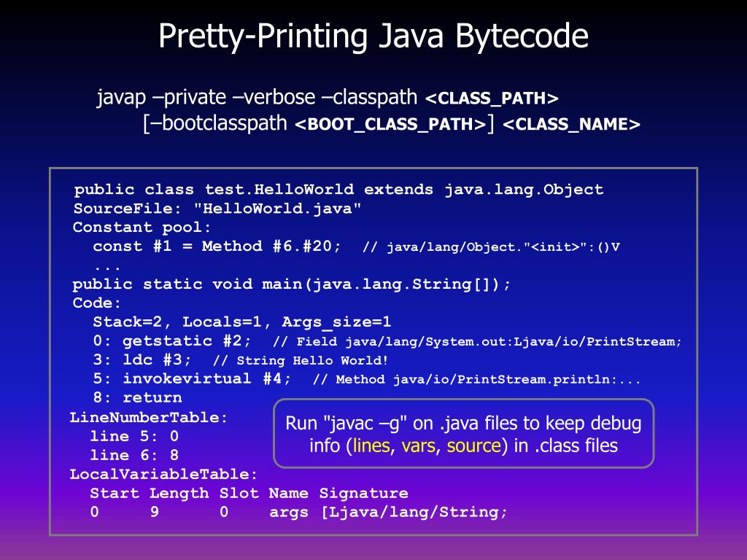This screenshot has width=747, height=560.
Task: Click the comment '// String Hello World!'
Action: (301, 360)
